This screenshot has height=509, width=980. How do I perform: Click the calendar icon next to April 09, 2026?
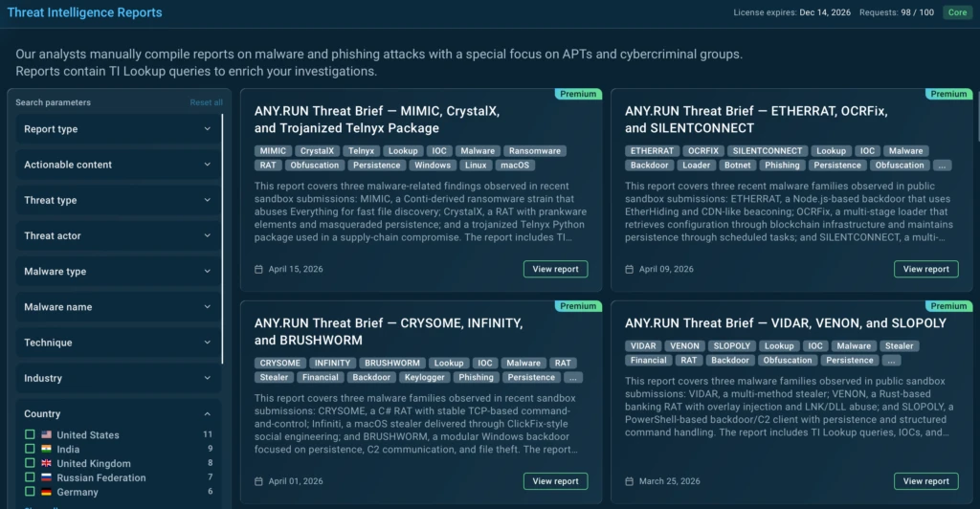click(630, 269)
